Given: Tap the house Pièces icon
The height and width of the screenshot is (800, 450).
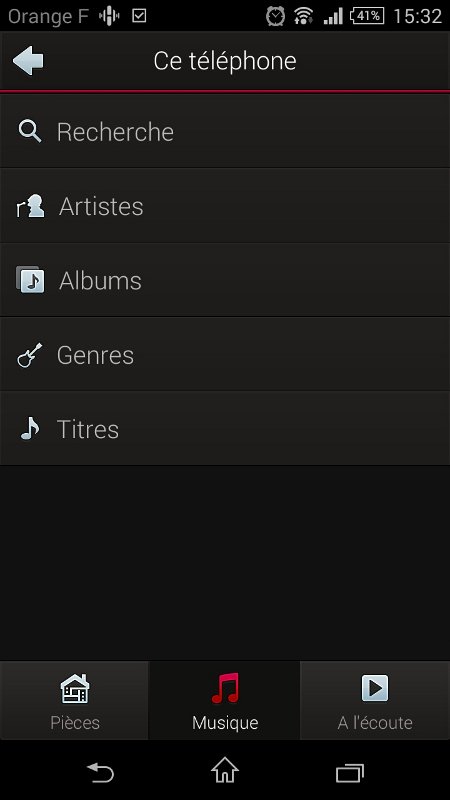Looking at the screenshot, I should (74, 689).
